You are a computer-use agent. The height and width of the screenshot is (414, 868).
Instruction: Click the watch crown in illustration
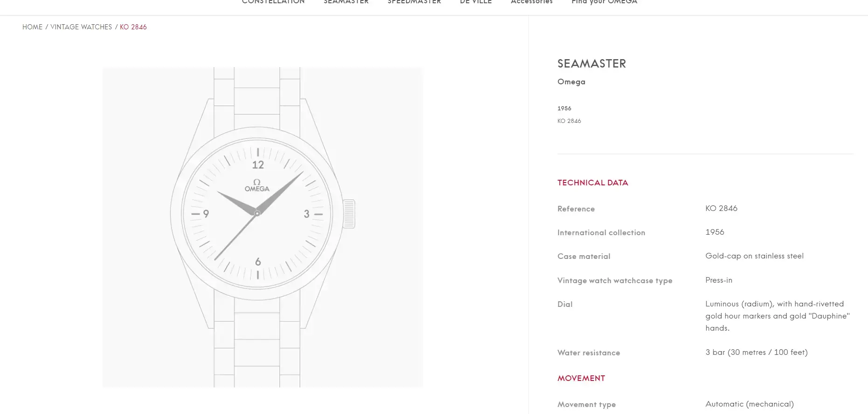(349, 214)
